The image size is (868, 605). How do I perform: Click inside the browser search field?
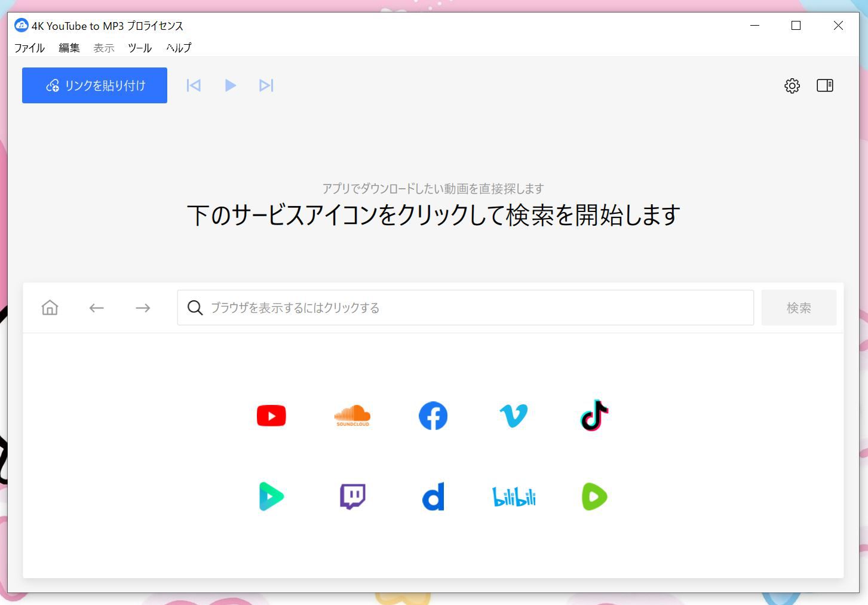click(x=418, y=308)
